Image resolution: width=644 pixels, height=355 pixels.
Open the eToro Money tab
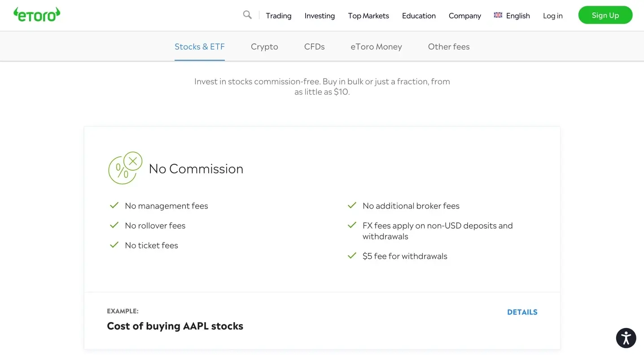pyautogui.click(x=376, y=47)
